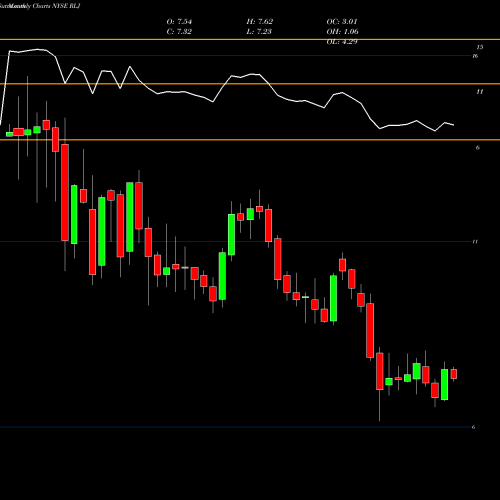Screen dimensions: 500x500
Task: Click the low value "L: 7.23"
Action: point(259,32)
